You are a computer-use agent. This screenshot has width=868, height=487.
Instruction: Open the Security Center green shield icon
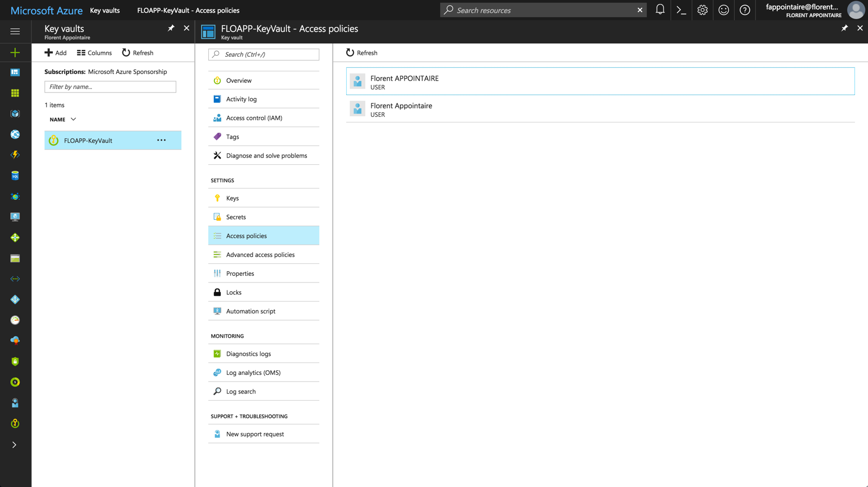[15, 362]
